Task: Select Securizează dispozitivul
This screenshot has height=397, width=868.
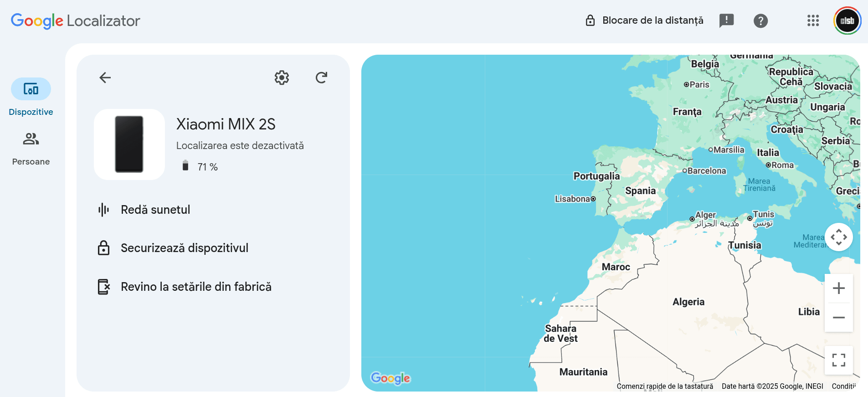Action: coord(184,248)
